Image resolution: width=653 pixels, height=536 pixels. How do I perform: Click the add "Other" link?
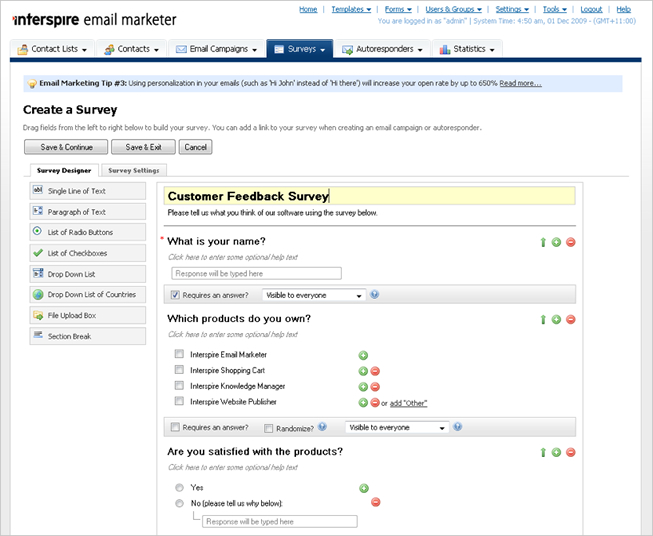[x=408, y=403]
